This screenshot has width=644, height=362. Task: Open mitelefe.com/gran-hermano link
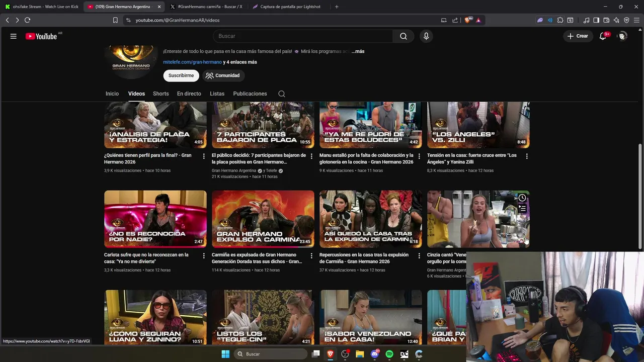click(192, 62)
